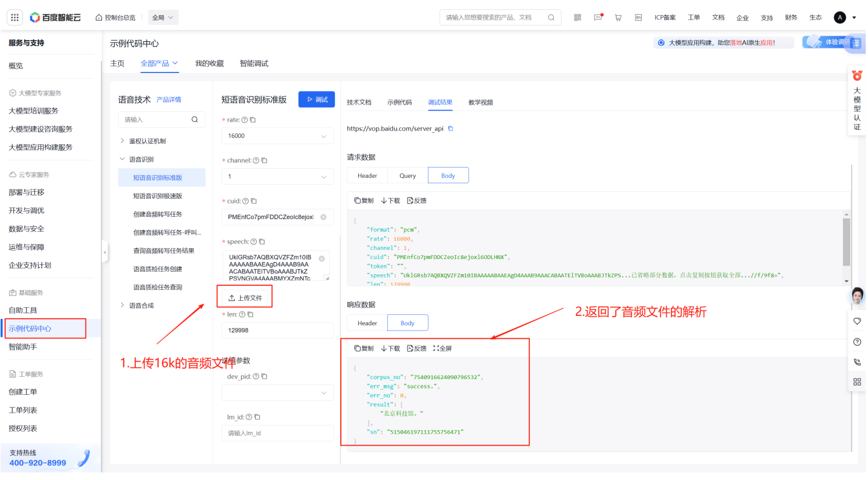868x480 pixels.
Task: Open the message notifications icon
Action: pyautogui.click(x=598, y=17)
